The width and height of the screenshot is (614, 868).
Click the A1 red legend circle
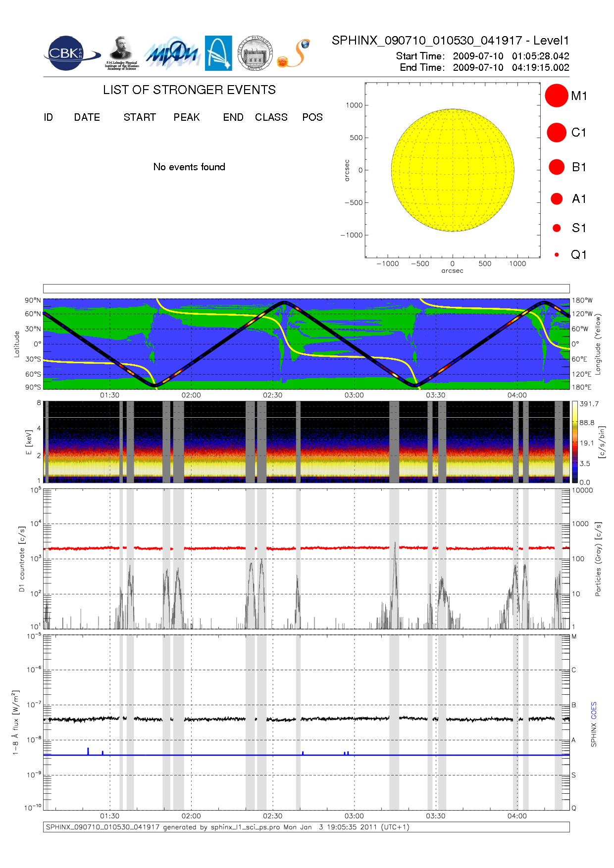[557, 199]
